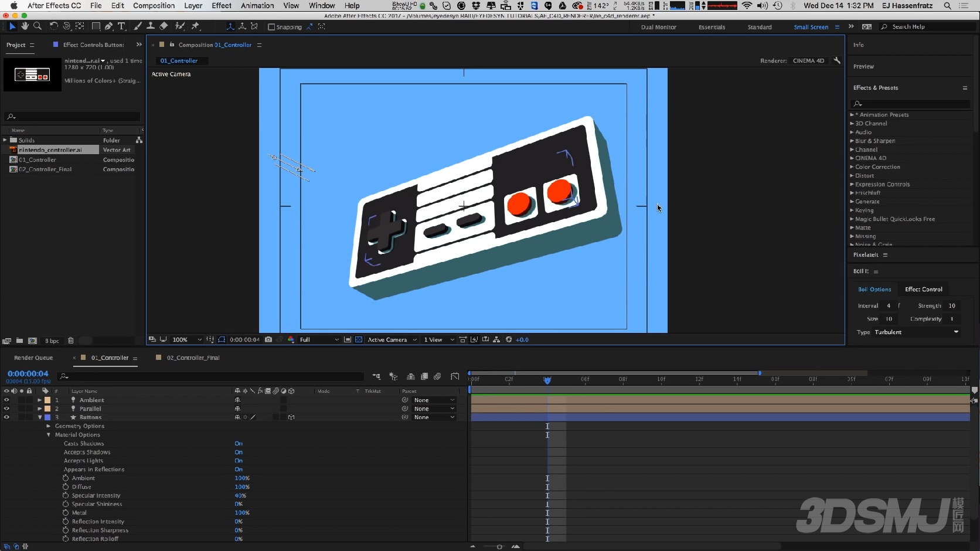Toggle Motion Blur enable switch in timeline
The height and width of the screenshot is (551, 980).
click(437, 376)
